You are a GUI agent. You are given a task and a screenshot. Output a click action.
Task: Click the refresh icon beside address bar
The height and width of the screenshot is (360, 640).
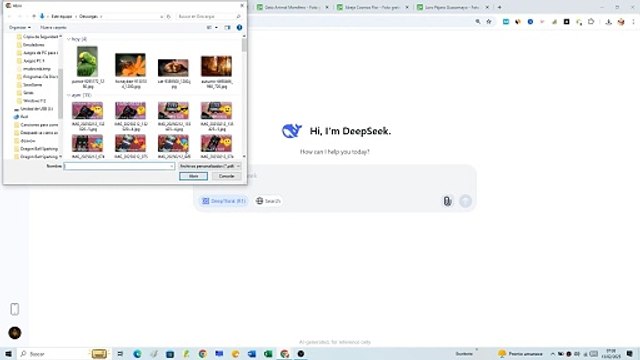169,16
